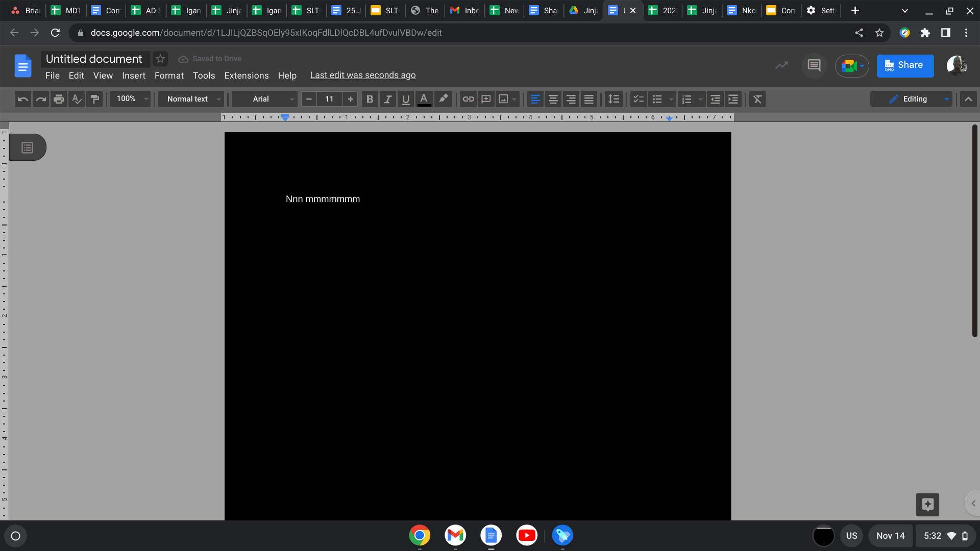This screenshot has width=980, height=551.
Task: Click the Undo arrow icon
Action: click(22, 99)
